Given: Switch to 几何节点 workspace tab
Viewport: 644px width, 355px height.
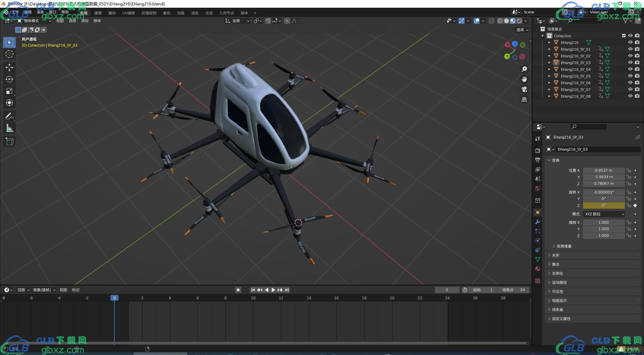Looking at the screenshot, I should coord(226,13).
